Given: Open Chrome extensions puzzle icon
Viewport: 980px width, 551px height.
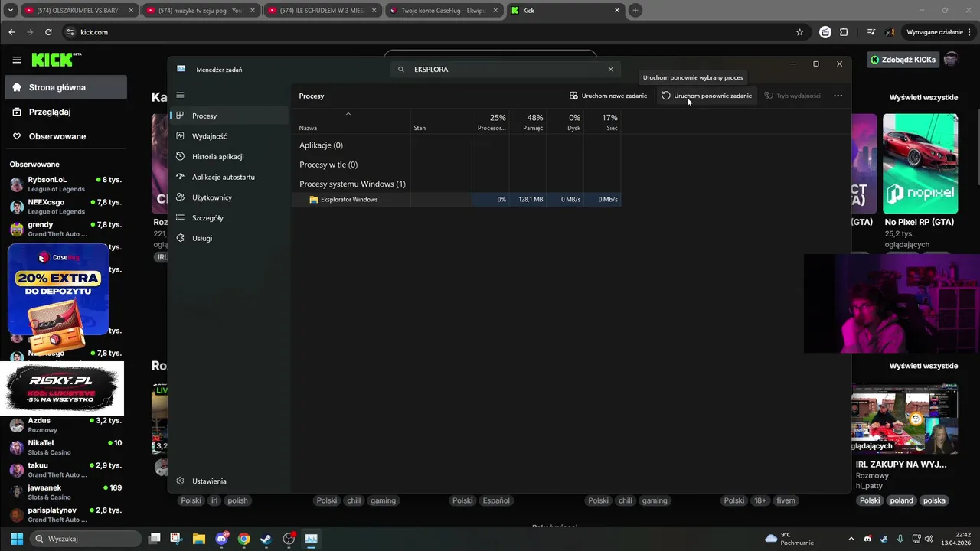Looking at the screenshot, I should click(844, 32).
